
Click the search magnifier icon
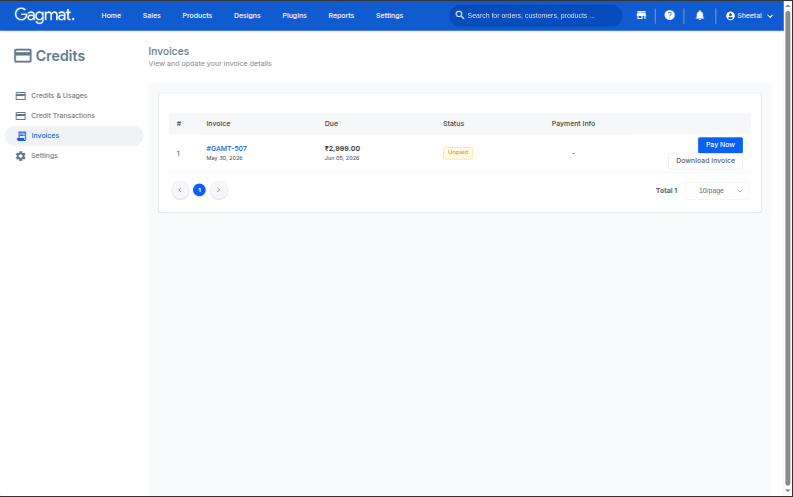460,15
